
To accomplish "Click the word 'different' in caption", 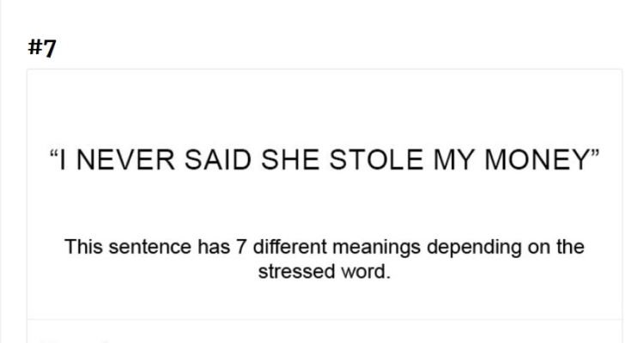I will (x=290, y=247).
